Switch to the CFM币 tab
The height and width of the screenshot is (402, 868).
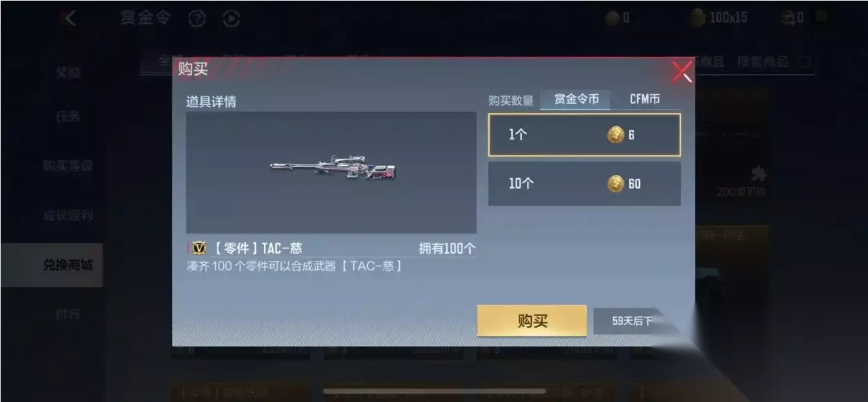pyautogui.click(x=645, y=99)
